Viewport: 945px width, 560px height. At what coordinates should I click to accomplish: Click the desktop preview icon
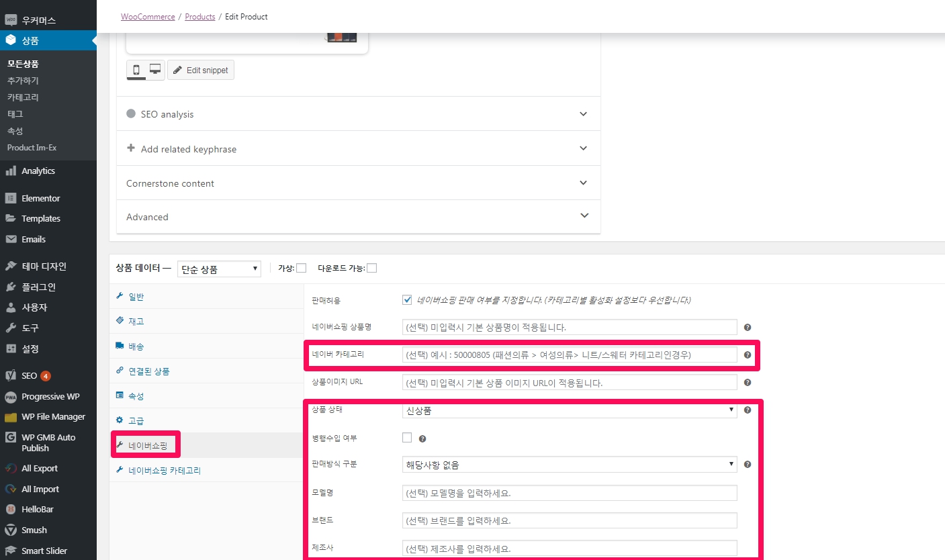coord(155,70)
